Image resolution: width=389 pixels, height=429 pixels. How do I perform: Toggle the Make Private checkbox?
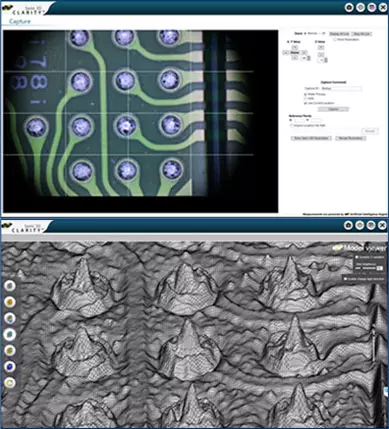click(x=305, y=94)
